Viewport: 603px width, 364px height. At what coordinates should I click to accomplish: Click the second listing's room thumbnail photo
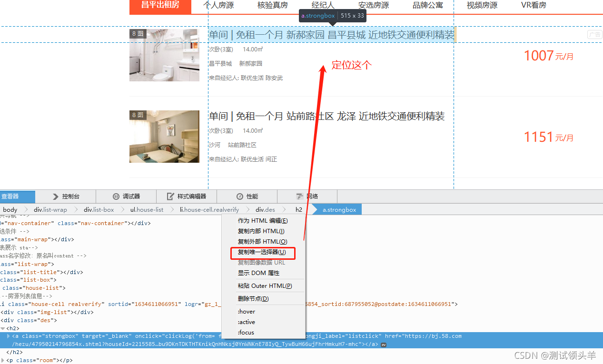click(x=164, y=137)
